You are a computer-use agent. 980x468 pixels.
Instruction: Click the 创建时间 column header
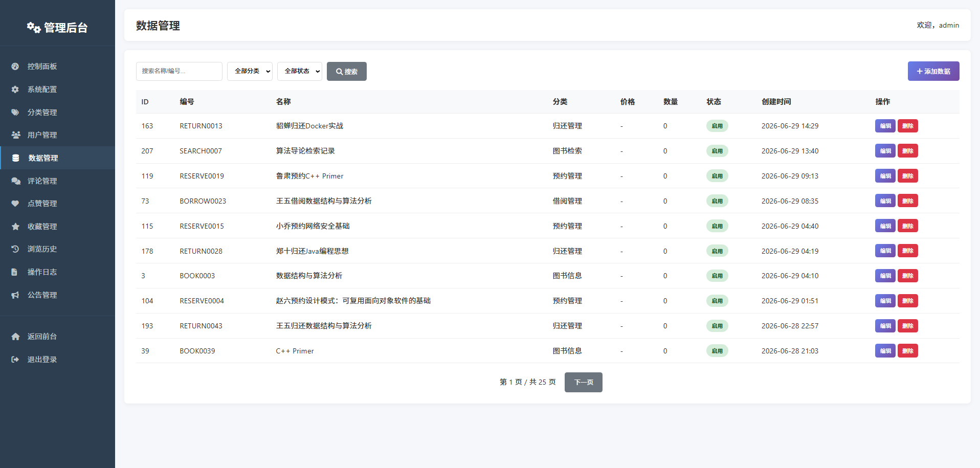[776, 102]
